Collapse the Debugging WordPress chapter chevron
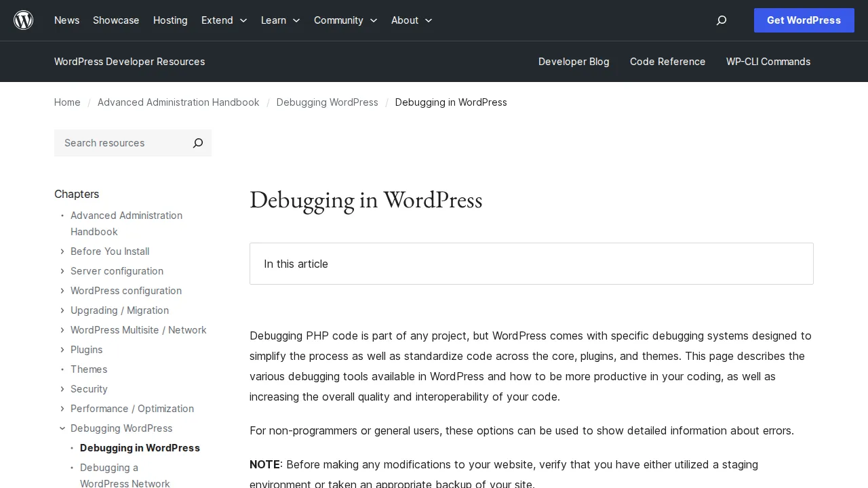 (x=62, y=428)
